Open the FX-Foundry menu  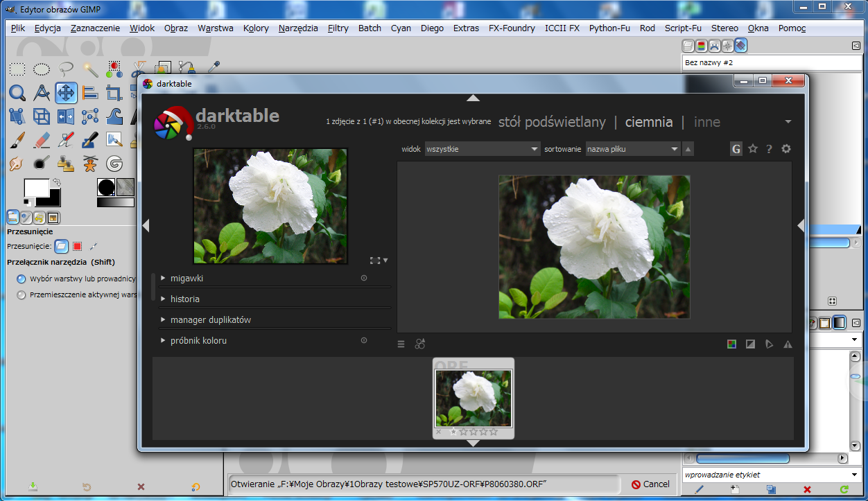coord(512,28)
